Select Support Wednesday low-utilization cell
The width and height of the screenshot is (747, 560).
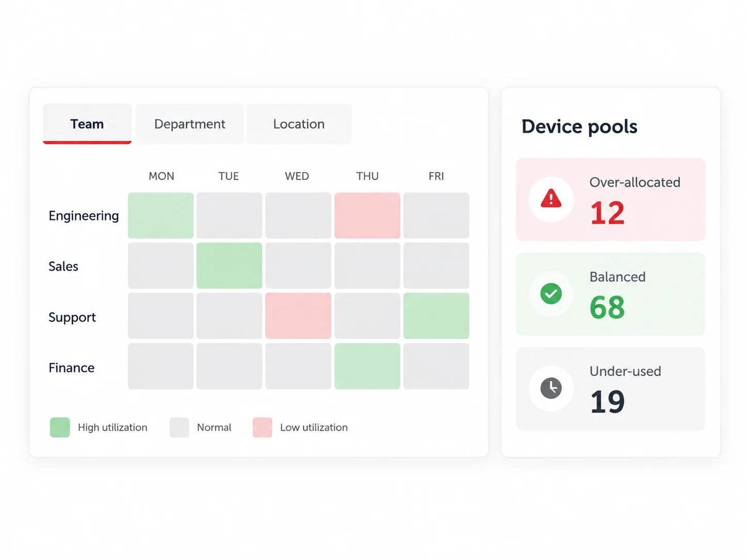click(x=298, y=316)
